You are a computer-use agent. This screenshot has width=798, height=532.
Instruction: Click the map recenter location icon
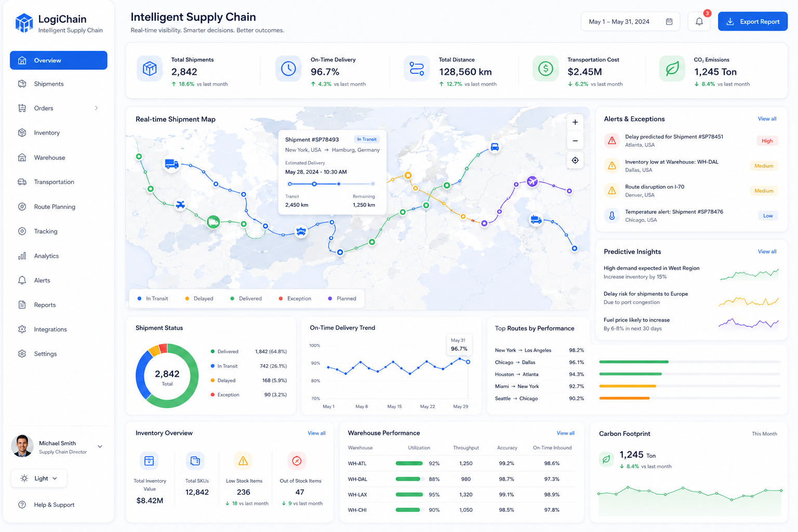pyautogui.click(x=575, y=160)
